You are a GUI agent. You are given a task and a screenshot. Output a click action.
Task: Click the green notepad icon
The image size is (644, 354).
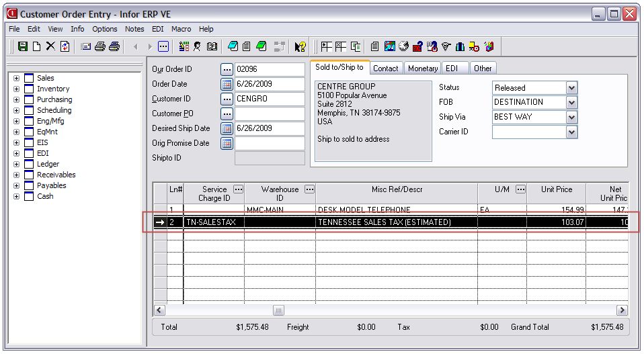point(261,46)
